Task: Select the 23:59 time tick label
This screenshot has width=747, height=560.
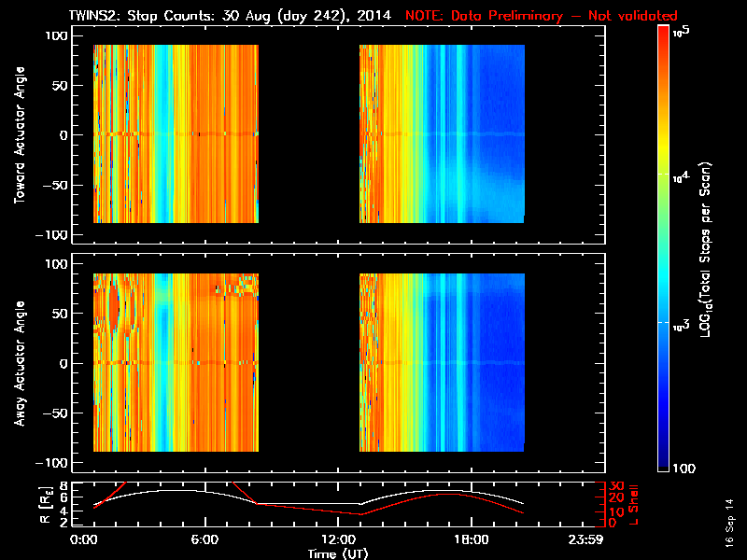Action: (588, 540)
